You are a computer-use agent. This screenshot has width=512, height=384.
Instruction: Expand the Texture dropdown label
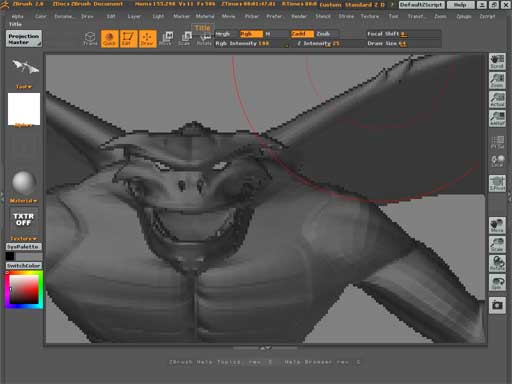[x=23, y=239]
